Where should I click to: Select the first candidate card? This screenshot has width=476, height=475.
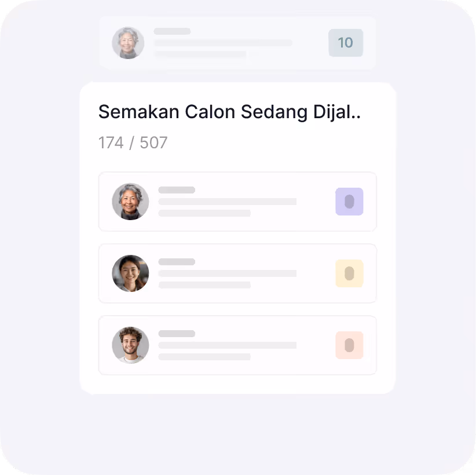click(x=237, y=202)
